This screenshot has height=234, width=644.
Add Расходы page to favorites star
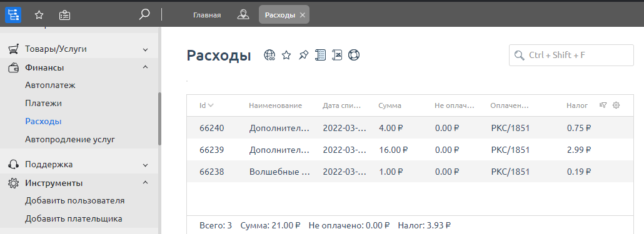(x=286, y=55)
